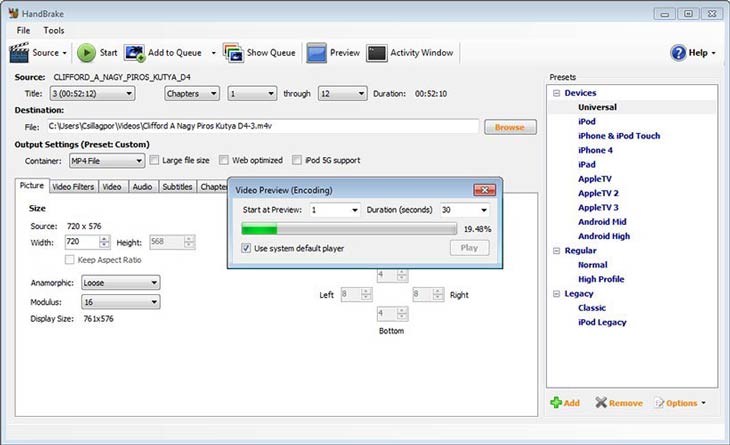Click the Options preset icon
The width and height of the screenshot is (730, 445).
[x=659, y=403]
